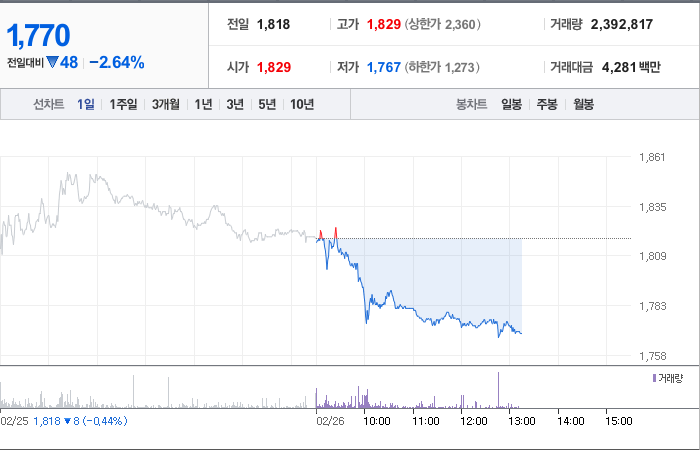The image size is (700, 450).
Task: Switch to 일봉 candlestick chart
Action: [x=511, y=104]
